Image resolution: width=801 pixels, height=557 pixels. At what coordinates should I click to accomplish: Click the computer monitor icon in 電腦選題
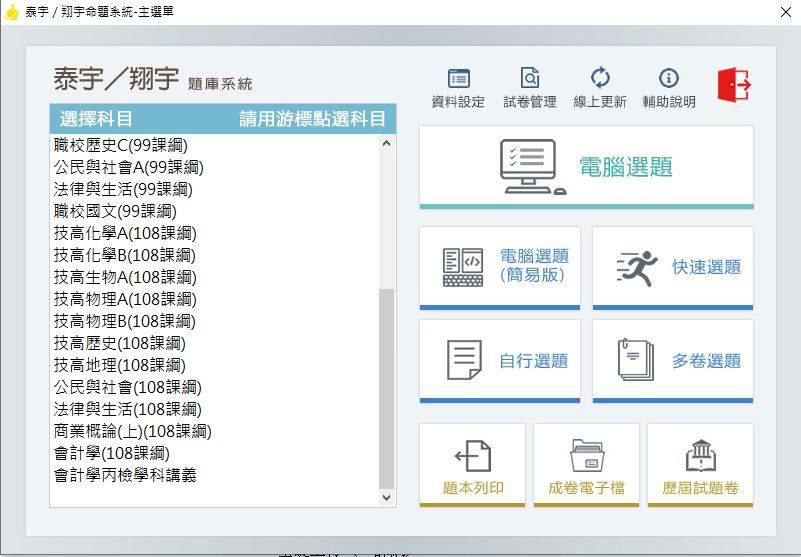pos(532,167)
